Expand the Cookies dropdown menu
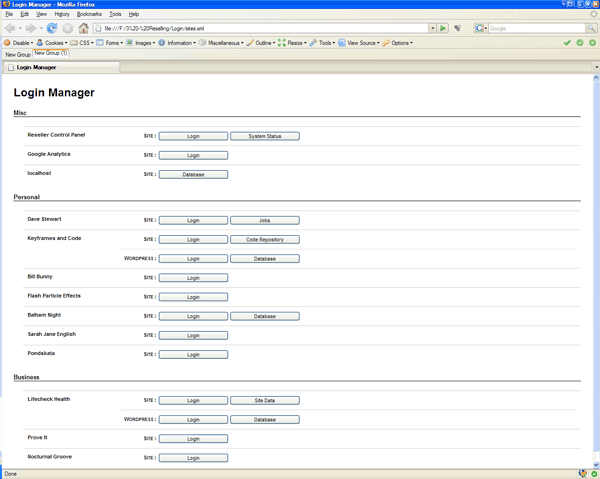 (x=53, y=43)
